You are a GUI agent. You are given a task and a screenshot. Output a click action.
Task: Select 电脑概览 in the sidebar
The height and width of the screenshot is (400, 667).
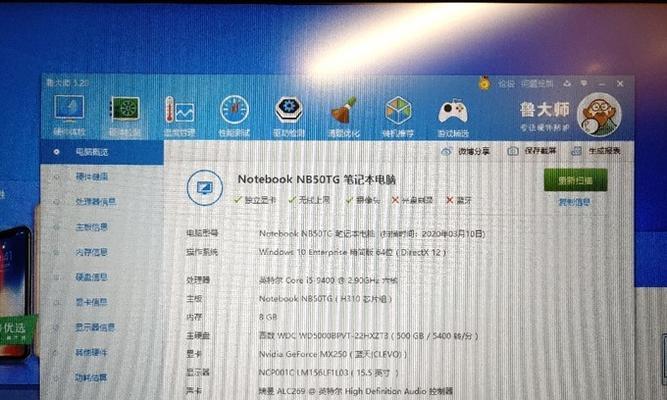coord(102,152)
